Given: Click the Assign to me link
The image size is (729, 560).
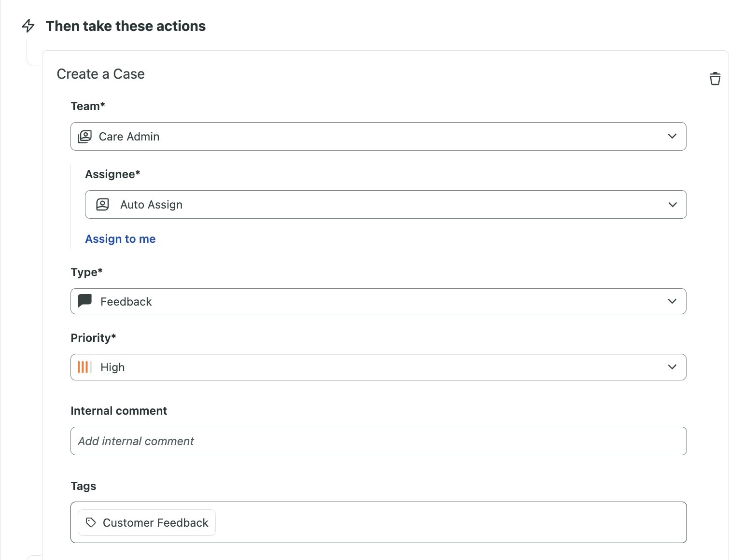Looking at the screenshot, I should pyautogui.click(x=120, y=238).
